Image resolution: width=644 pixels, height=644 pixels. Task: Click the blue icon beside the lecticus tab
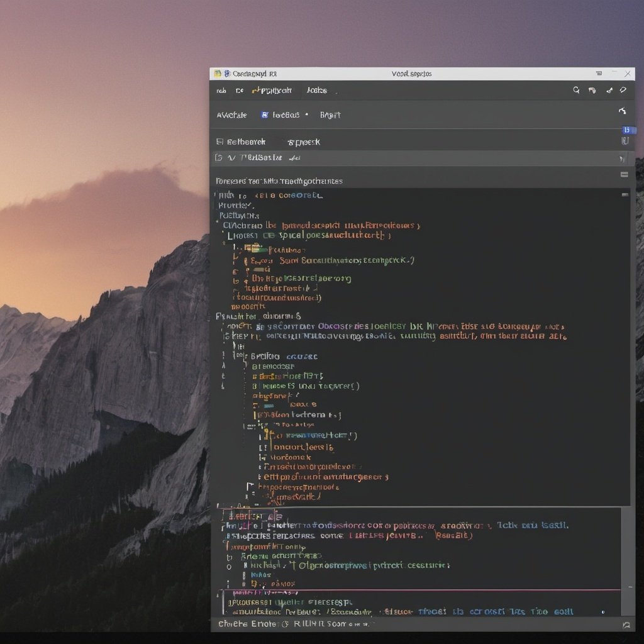pyautogui.click(x=265, y=114)
